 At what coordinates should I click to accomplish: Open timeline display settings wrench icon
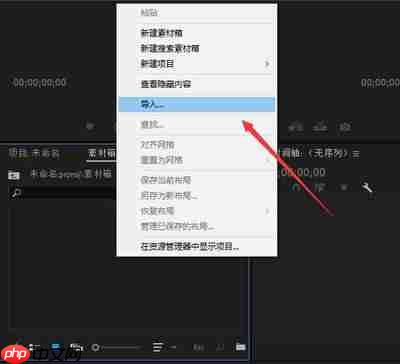point(367,188)
